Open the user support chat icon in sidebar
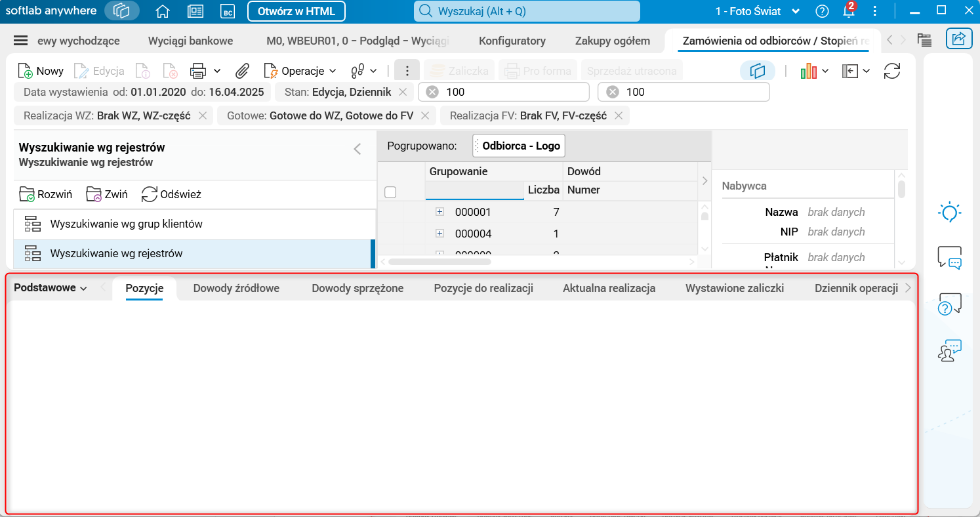Image resolution: width=980 pixels, height=517 pixels. (950, 350)
